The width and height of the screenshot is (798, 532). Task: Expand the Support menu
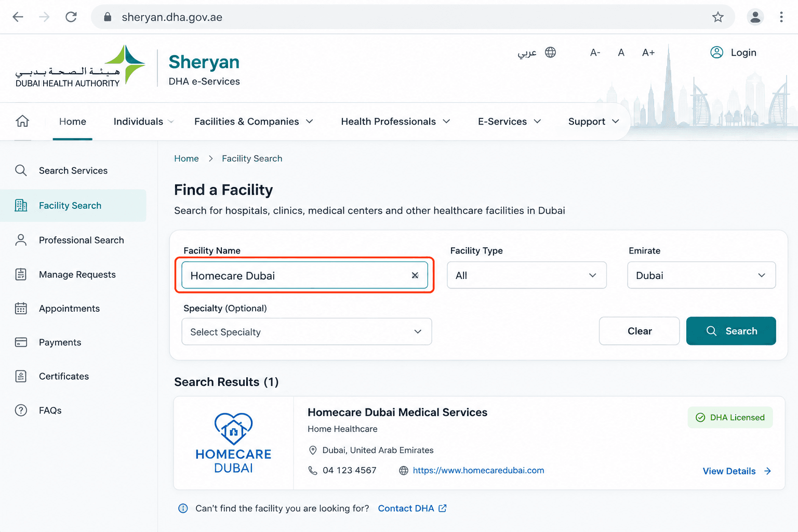[x=593, y=122]
